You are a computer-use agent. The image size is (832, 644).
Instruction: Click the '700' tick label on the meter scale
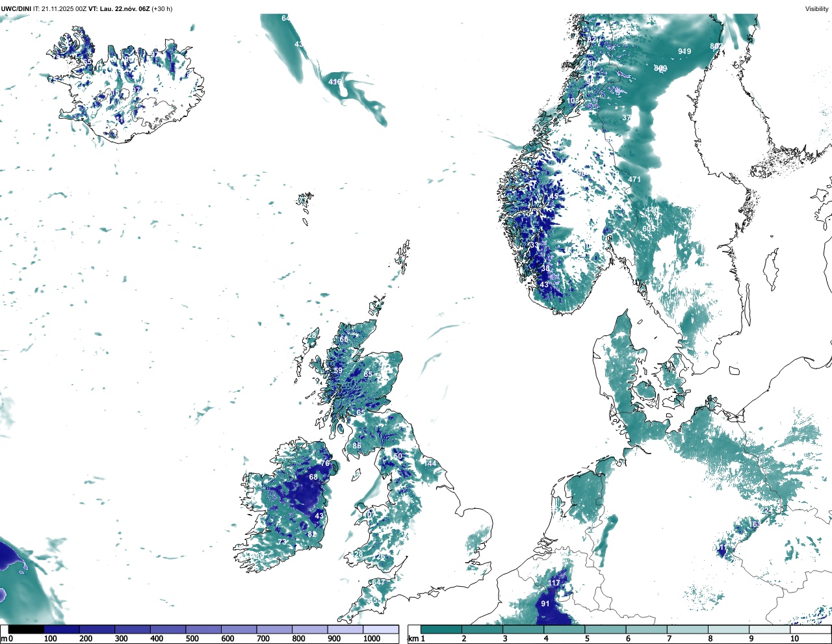263,639
